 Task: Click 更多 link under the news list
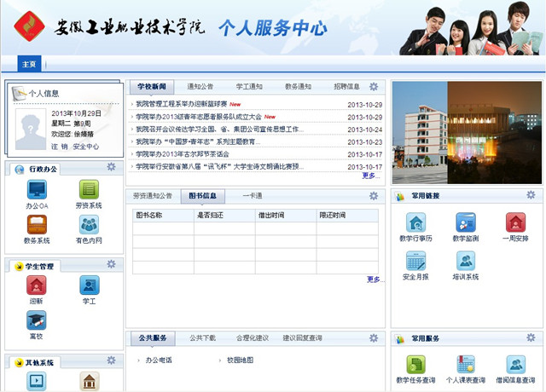click(x=370, y=176)
